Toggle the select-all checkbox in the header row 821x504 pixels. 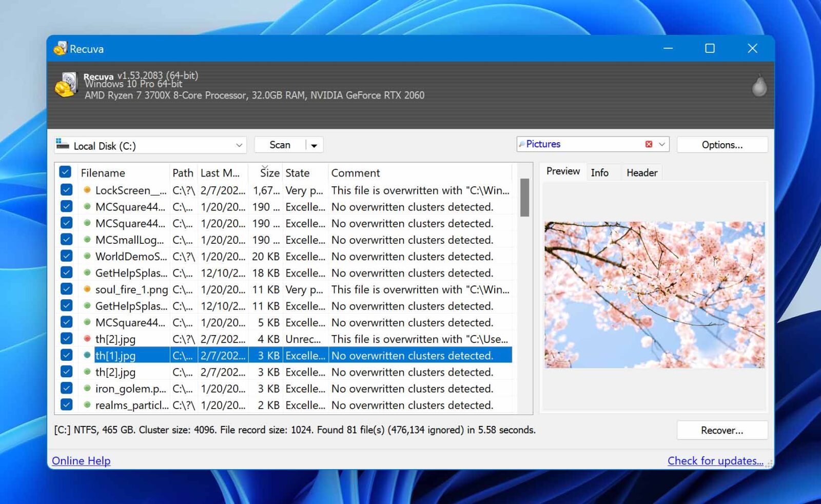pyautogui.click(x=66, y=171)
